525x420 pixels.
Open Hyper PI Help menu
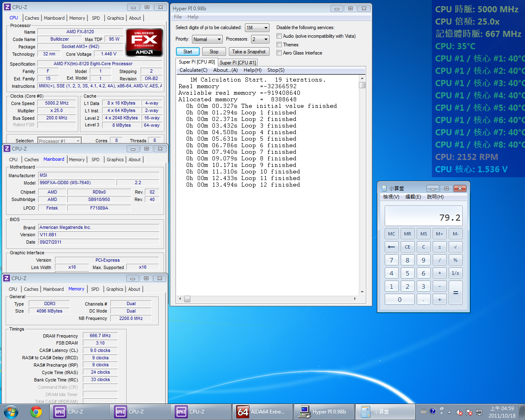(193, 17)
